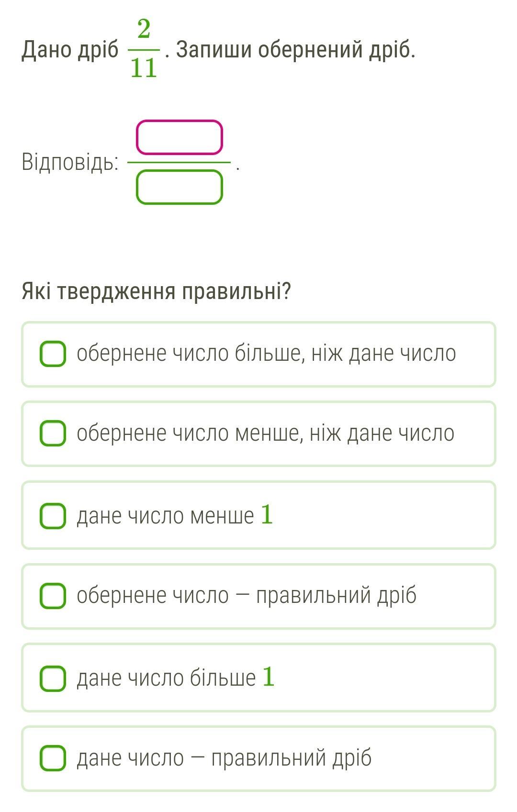Check the box for 'обернене число менше, ніж дане число'

pyautogui.click(x=53, y=434)
